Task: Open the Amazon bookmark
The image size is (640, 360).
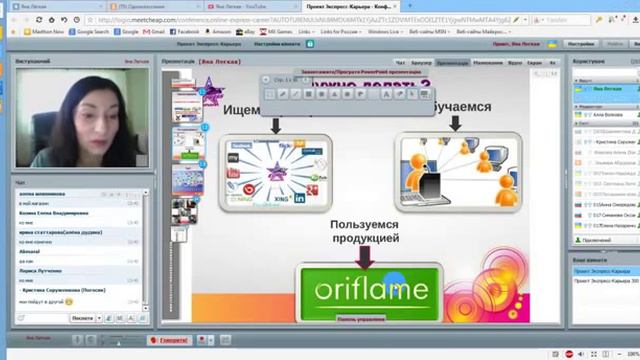Action: (218, 31)
